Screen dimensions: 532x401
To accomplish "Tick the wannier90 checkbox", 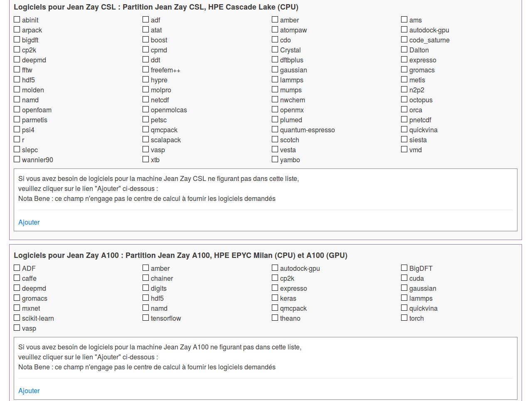I will point(17,159).
